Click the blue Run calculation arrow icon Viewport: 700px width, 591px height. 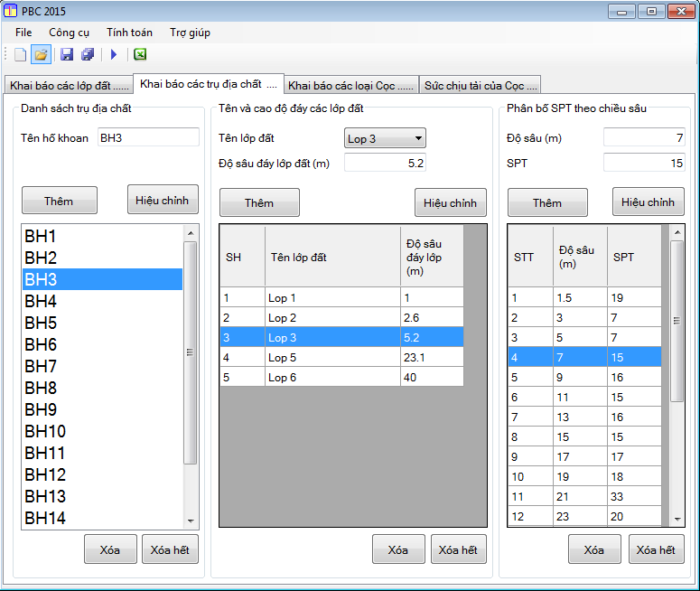[x=114, y=54]
